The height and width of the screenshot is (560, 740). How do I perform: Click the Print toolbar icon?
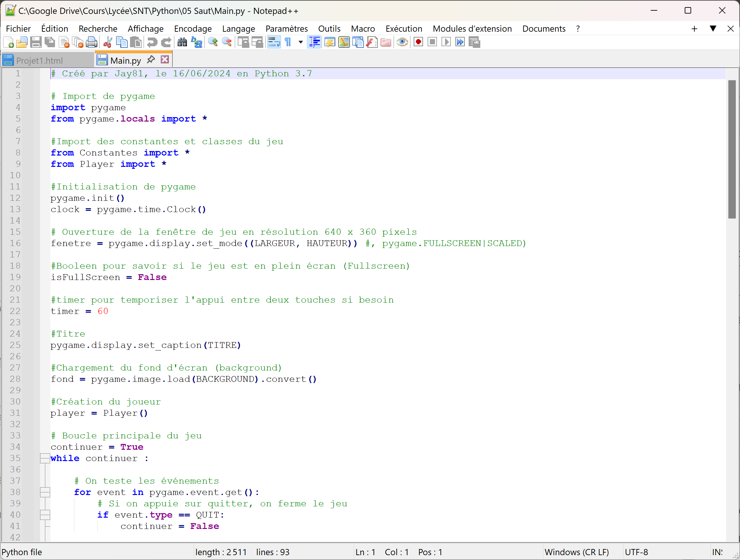(91, 42)
